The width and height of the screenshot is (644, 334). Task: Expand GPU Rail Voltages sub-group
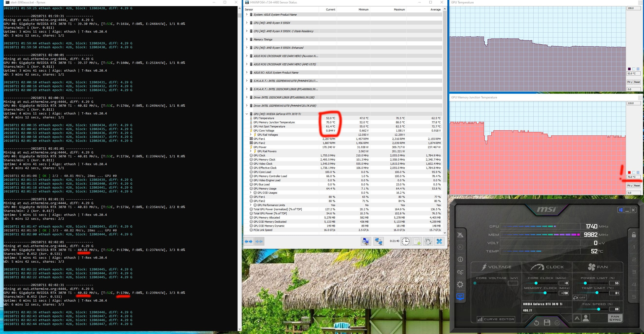pyautogui.click(x=251, y=134)
